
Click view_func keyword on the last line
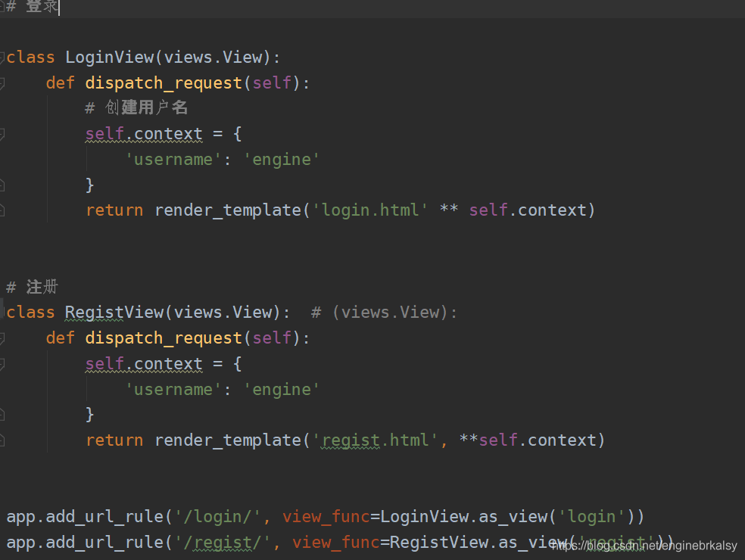tap(326, 542)
